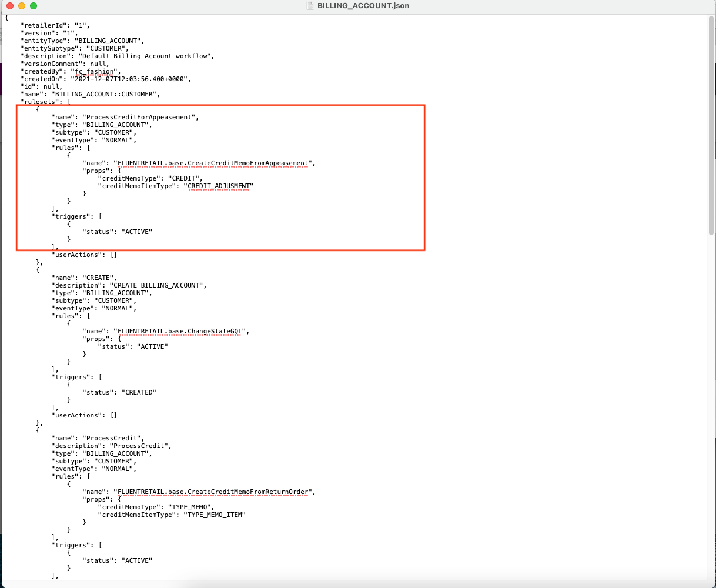Click the BILLING_ACCOUNT::CUSTOMER name value
Image resolution: width=716 pixels, height=588 pixels.
click(105, 94)
